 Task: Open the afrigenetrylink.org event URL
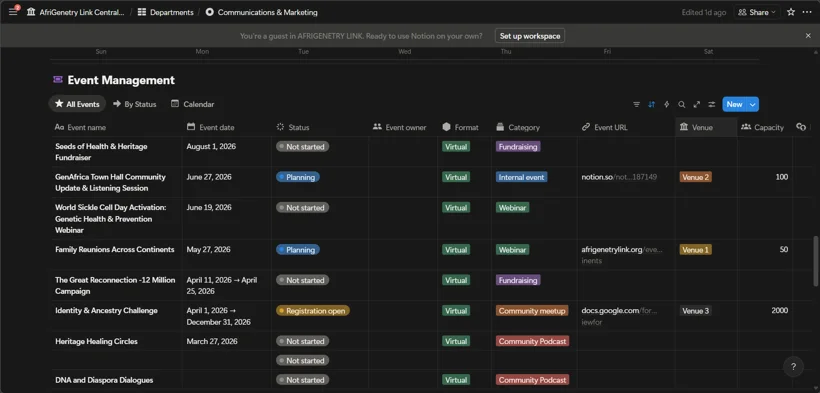coord(622,255)
